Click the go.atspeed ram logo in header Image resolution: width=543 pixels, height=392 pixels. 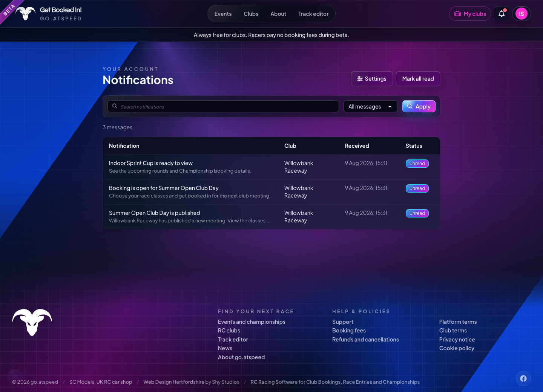coord(26,14)
